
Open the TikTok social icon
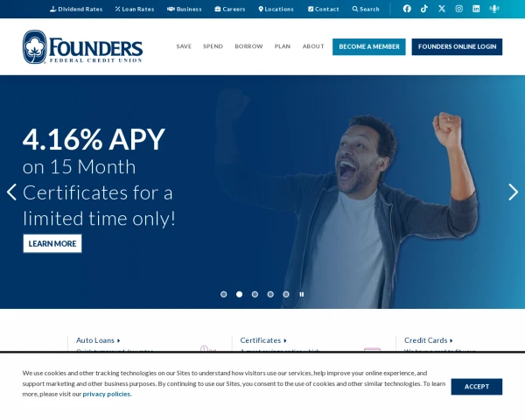(424, 9)
